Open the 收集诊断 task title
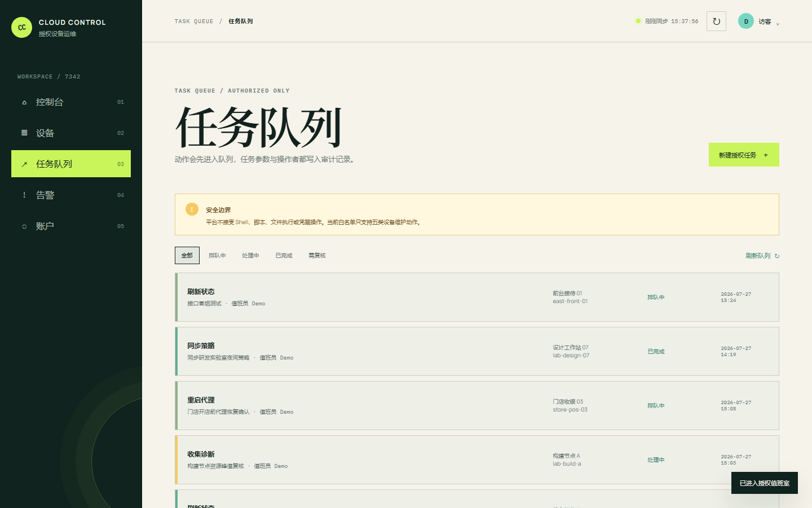Image resolution: width=812 pixels, height=508 pixels. pos(201,454)
